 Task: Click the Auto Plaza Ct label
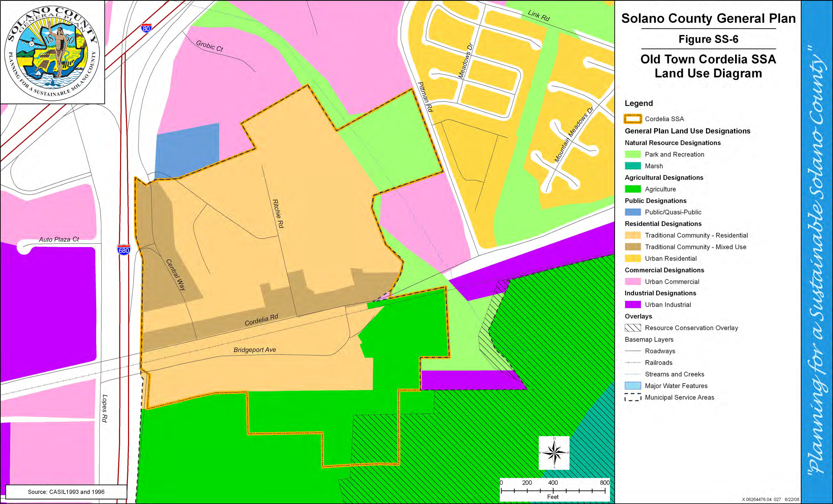59,239
